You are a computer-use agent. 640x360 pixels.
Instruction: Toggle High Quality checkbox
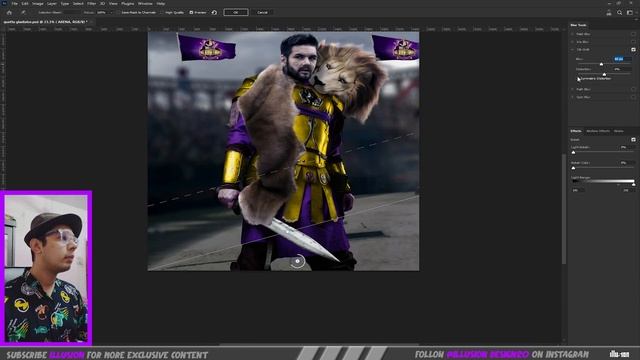click(x=162, y=13)
